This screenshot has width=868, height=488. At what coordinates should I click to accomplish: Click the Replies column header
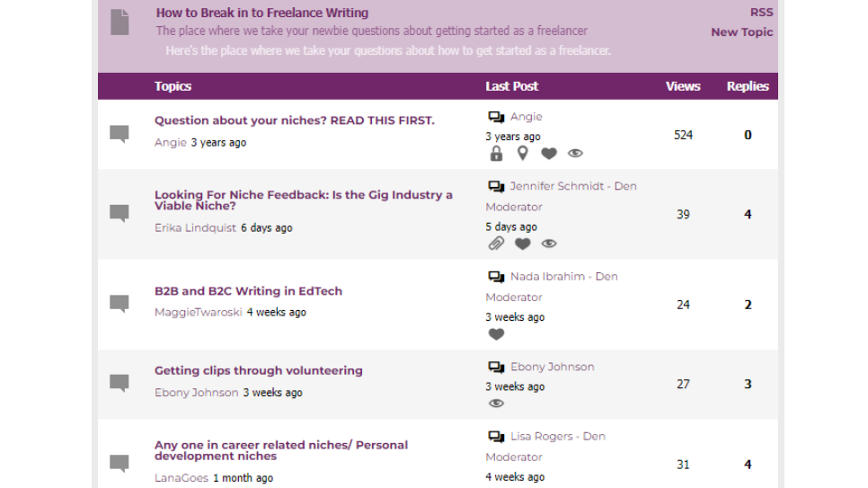click(x=748, y=86)
